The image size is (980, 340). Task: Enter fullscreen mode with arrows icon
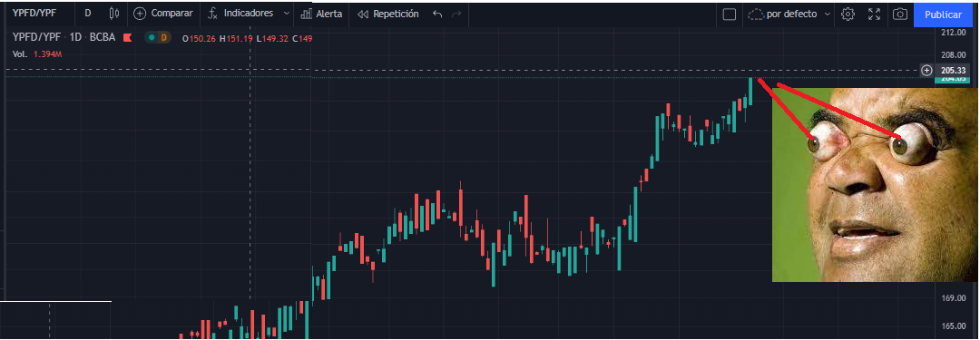click(x=875, y=14)
